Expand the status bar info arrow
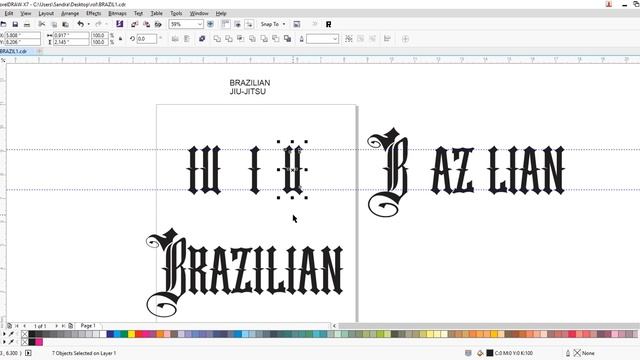This screenshot has height=360, width=640. 28,353
